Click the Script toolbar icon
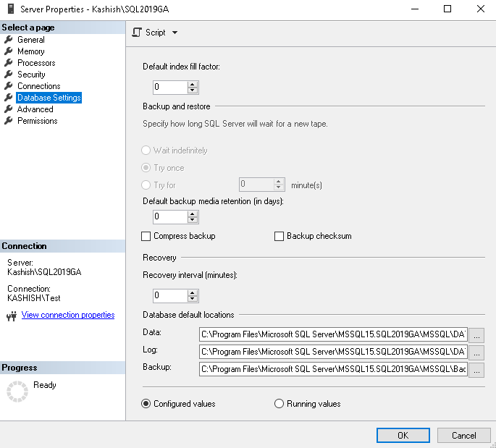Viewport: 496px width, 448px height. [x=136, y=33]
